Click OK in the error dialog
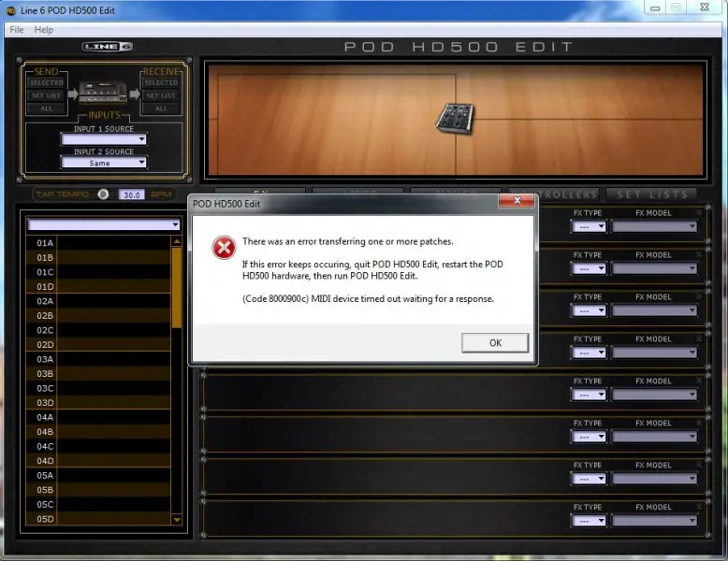Viewport: 728px width, 561px height. (495, 343)
